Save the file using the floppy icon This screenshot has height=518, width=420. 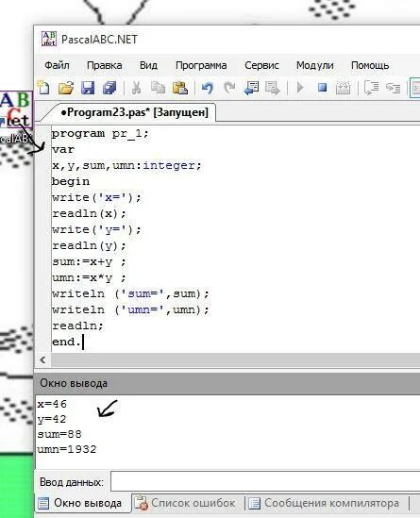click(x=88, y=88)
